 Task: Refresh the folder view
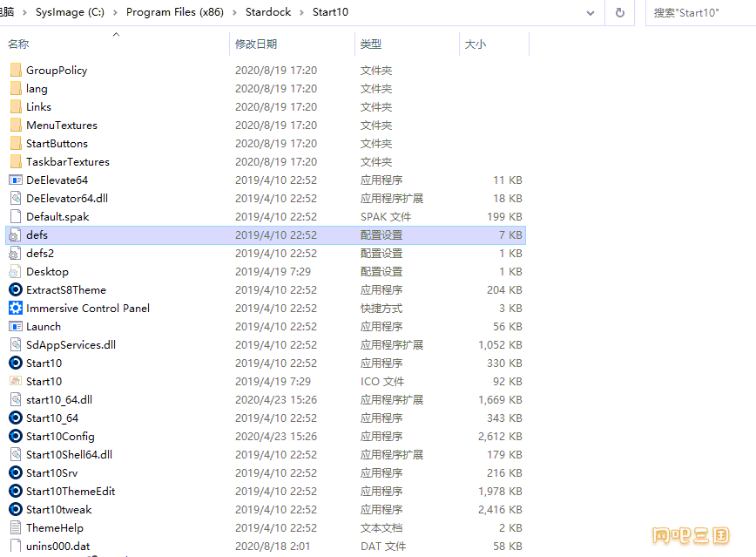coord(620,12)
